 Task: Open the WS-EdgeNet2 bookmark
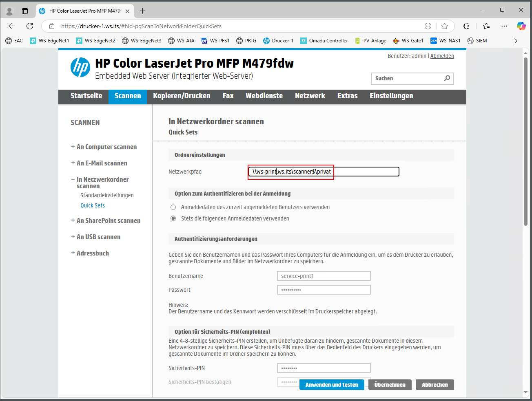pos(95,41)
